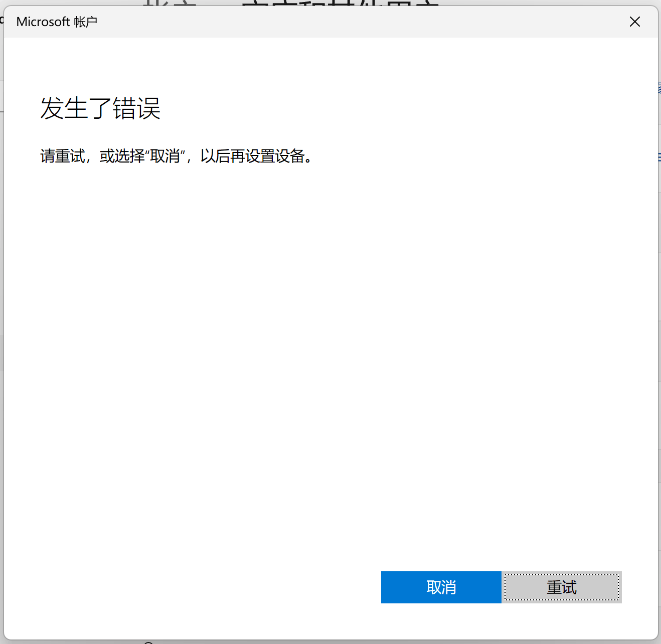This screenshot has height=644, width=661.
Task: Close the Microsoft 帐户 dialog
Action: point(635,22)
